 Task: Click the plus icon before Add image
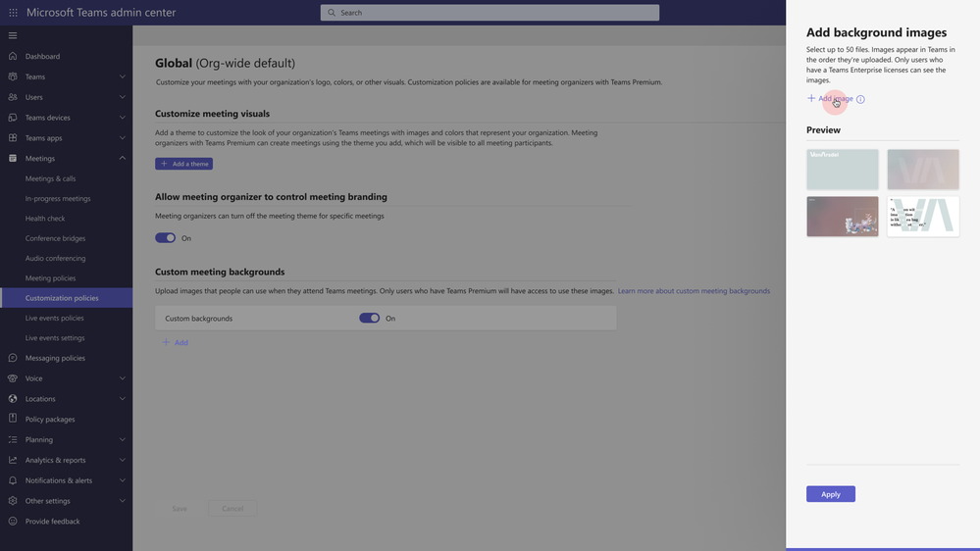pos(811,98)
